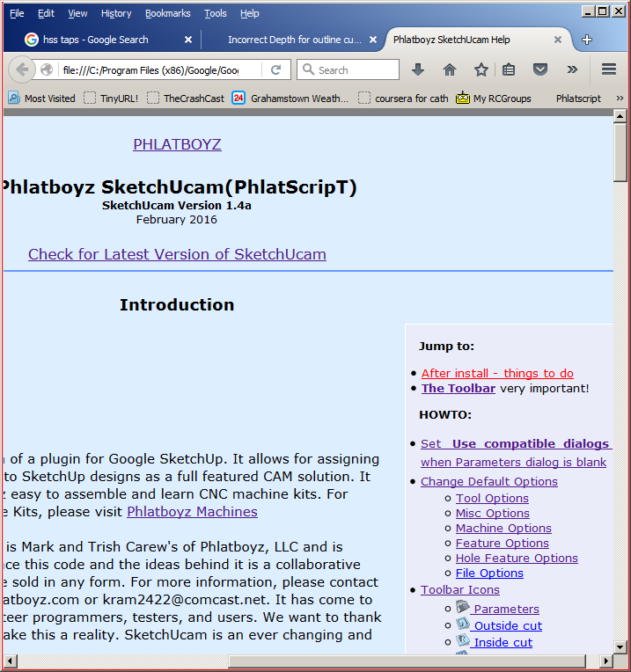Open the Most Visited bookmarks folder

[x=42, y=99]
